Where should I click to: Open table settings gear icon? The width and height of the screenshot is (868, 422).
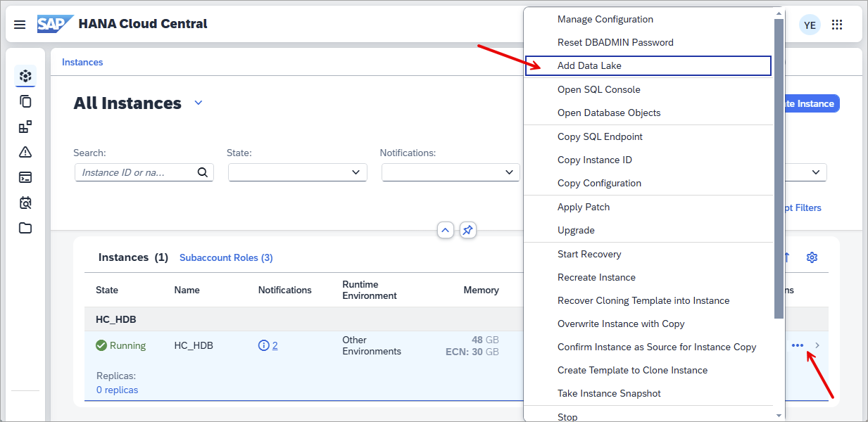[812, 257]
